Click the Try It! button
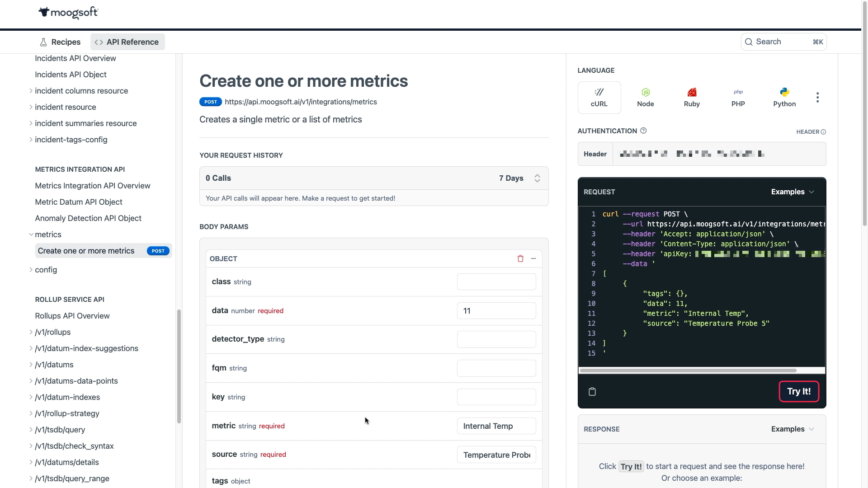 click(799, 392)
